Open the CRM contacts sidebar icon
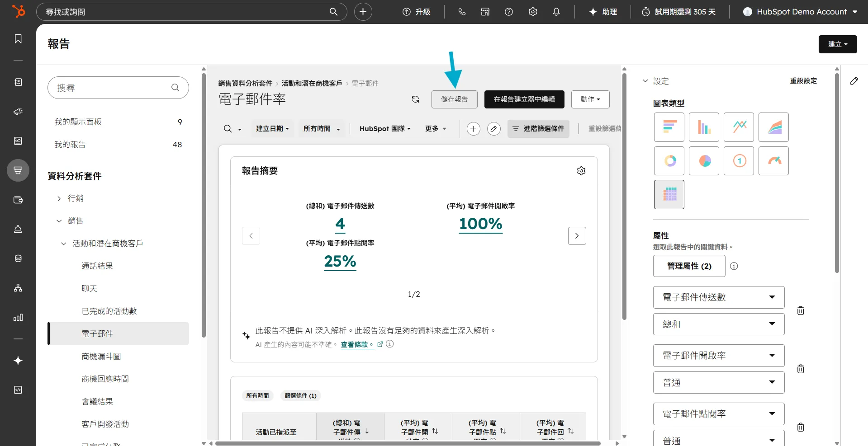 18,82
